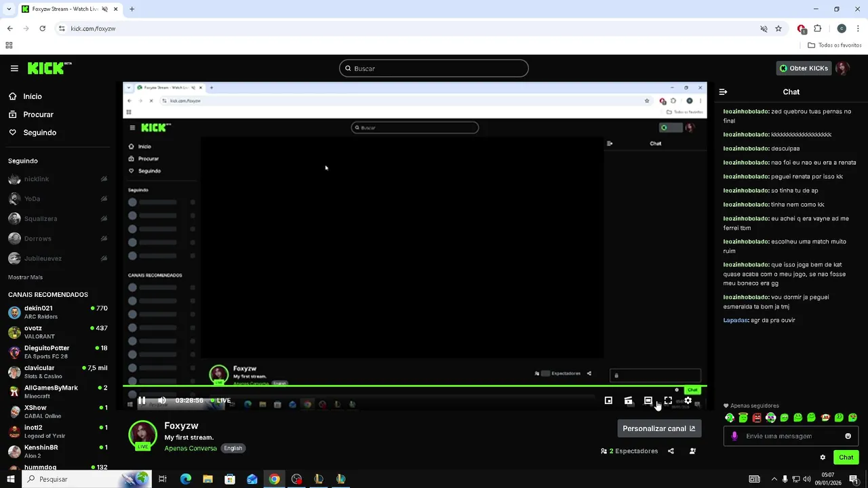Open the user profile avatar menu
The height and width of the screenshot is (488, 868).
click(x=842, y=68)
